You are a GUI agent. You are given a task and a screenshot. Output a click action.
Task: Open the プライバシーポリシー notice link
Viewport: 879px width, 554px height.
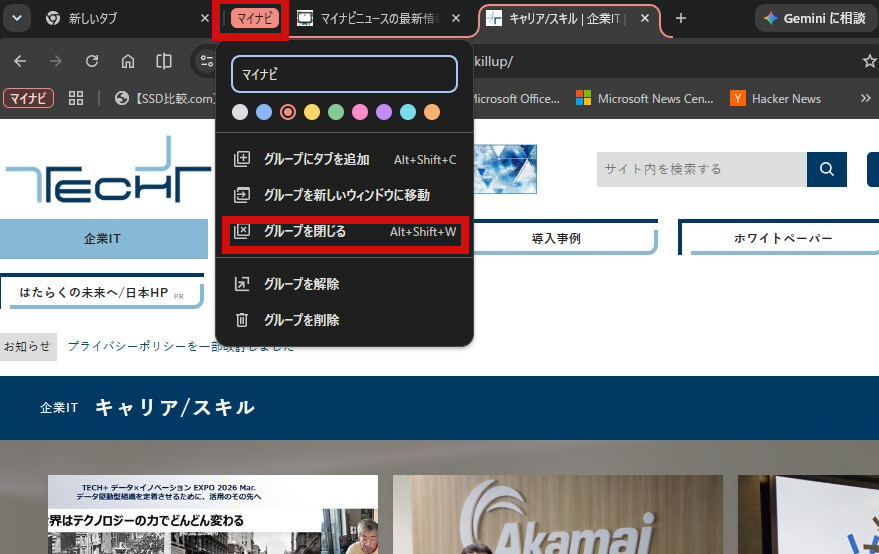[181, 347]
